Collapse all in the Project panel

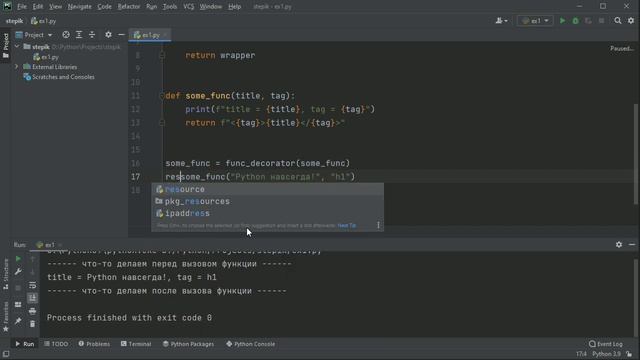92,35
